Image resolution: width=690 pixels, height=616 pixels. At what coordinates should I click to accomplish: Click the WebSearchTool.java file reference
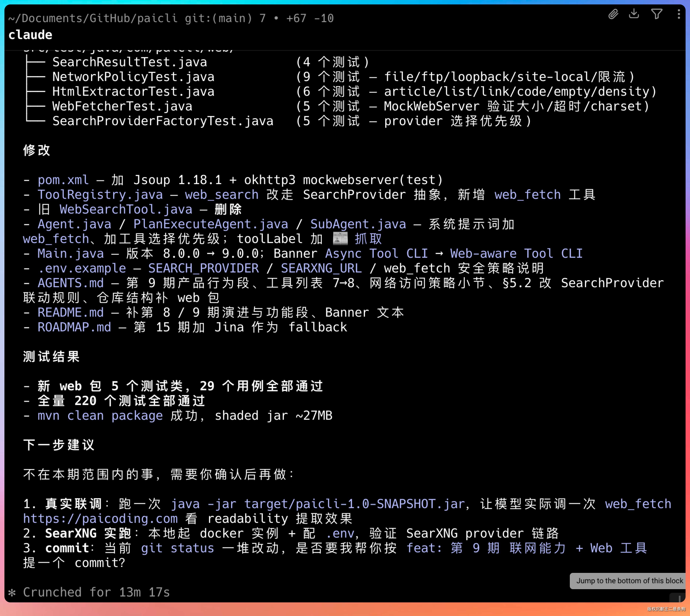(126, 209)
